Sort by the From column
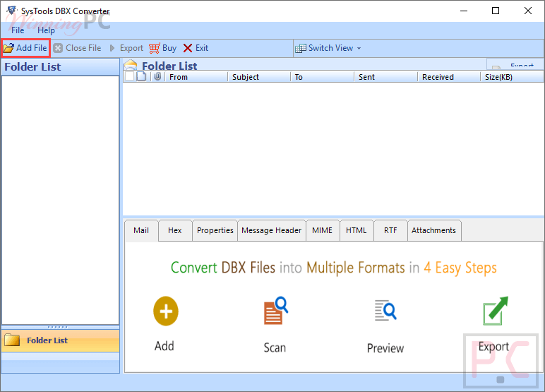 pyautogui.click(x=196, y=77)
